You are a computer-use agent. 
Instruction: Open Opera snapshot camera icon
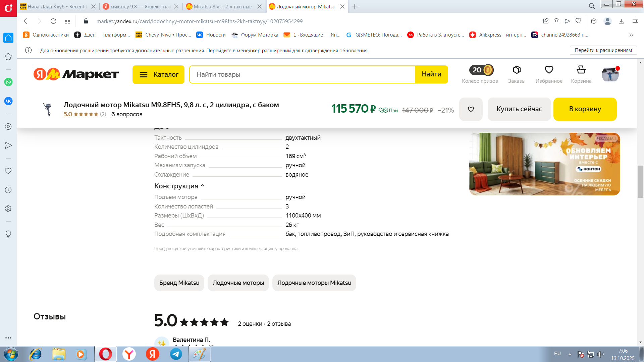[556, 21]
